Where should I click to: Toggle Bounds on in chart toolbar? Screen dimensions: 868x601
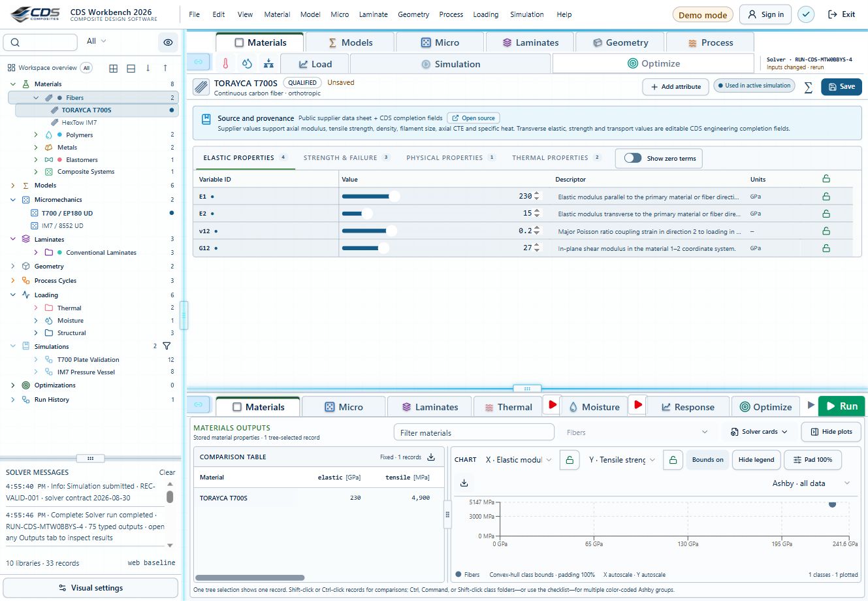(x=707, y=460)
